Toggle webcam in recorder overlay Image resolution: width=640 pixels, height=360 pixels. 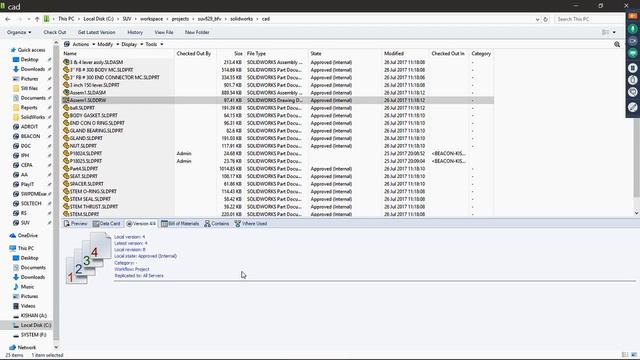tap(633, 41)
